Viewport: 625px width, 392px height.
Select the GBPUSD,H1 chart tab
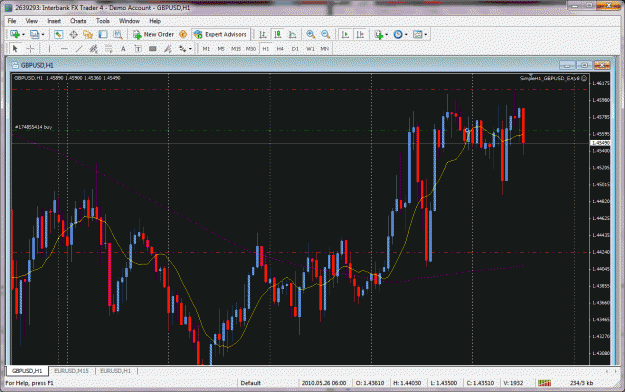tap(27, 371)
